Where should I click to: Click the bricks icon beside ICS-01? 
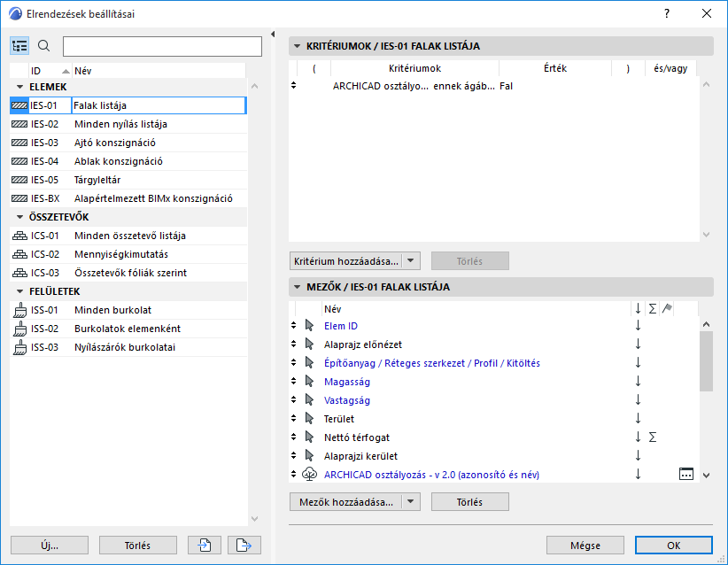coord(19,236)
